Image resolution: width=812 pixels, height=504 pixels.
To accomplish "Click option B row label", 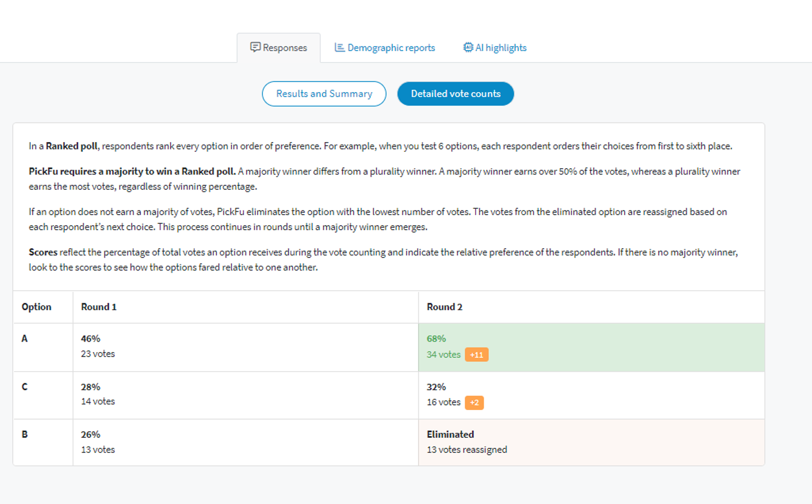I will 24,434.
